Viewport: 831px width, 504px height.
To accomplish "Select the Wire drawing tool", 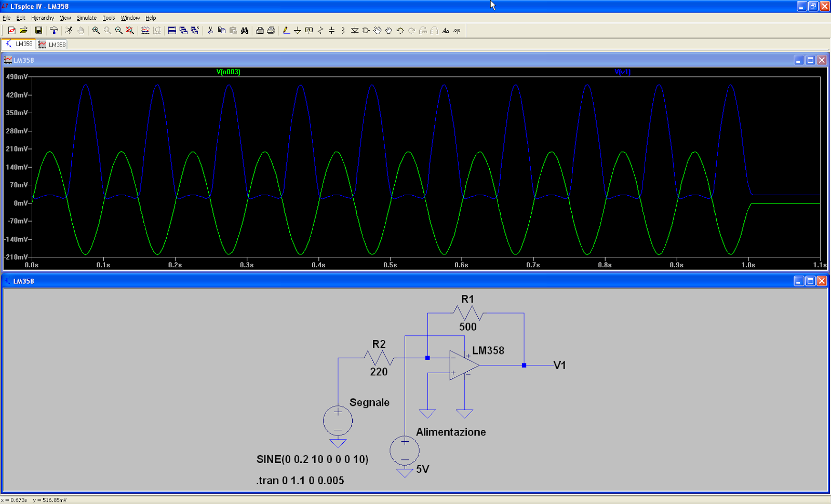I will pyautogui.click(x=286, y=31).
